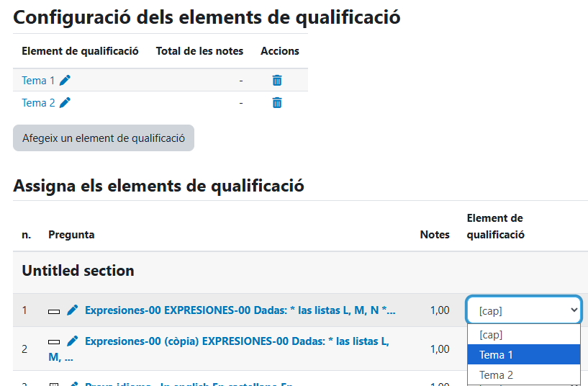
Task: Click the pencil icon for question 1
Action: point(72,310)
